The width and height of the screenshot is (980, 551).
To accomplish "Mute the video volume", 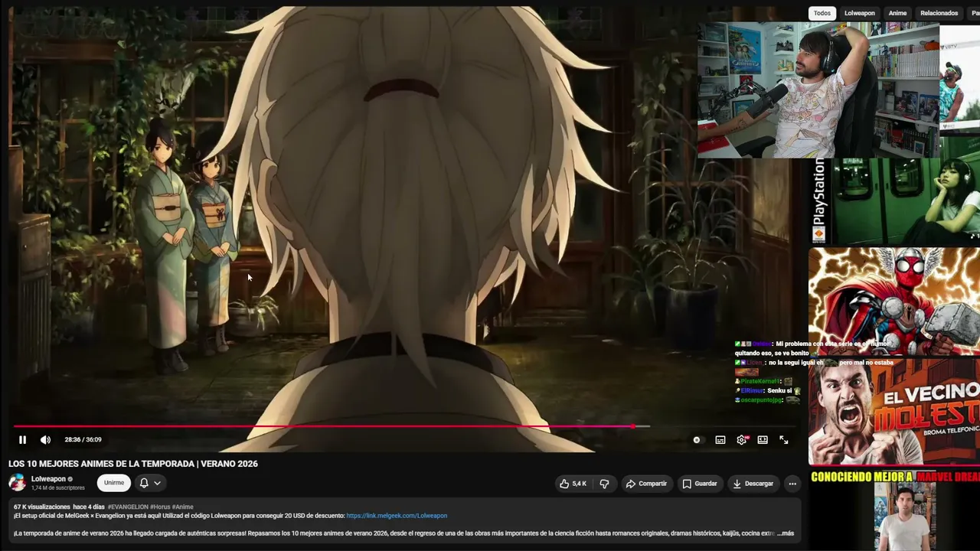I will click(45, 440).
